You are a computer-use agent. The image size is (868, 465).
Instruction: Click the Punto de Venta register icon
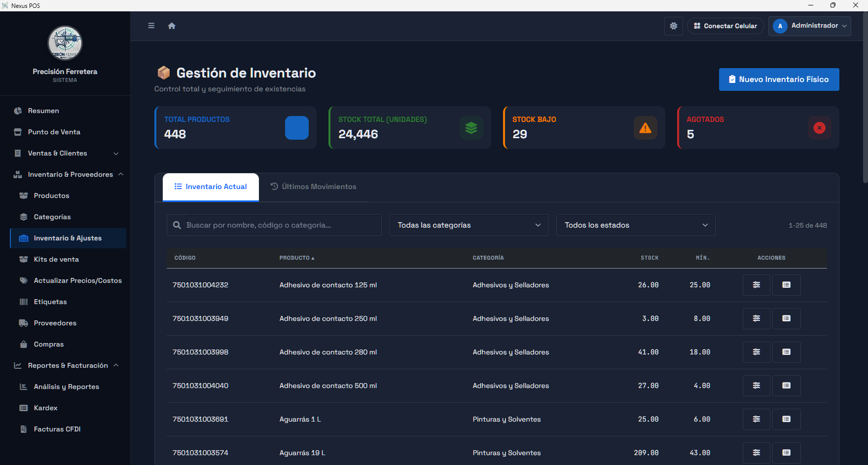tap(18, 132)
